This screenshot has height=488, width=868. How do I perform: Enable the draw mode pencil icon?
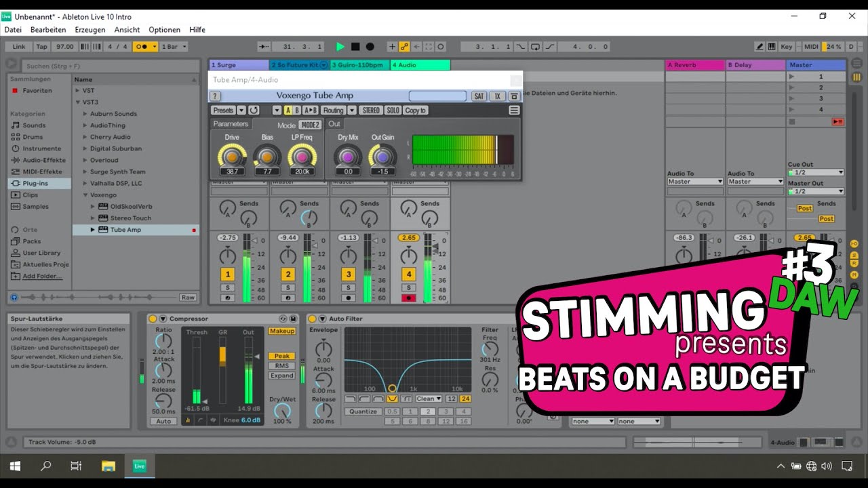point(760,47)
